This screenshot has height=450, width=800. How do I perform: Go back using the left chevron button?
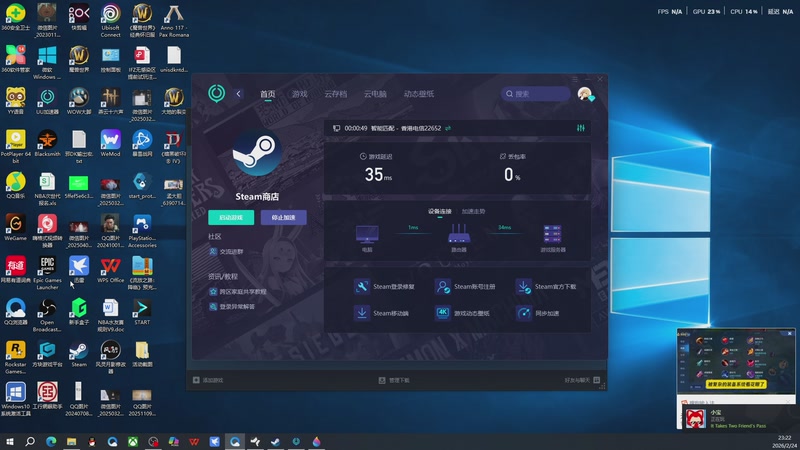[x=238, y=94]
